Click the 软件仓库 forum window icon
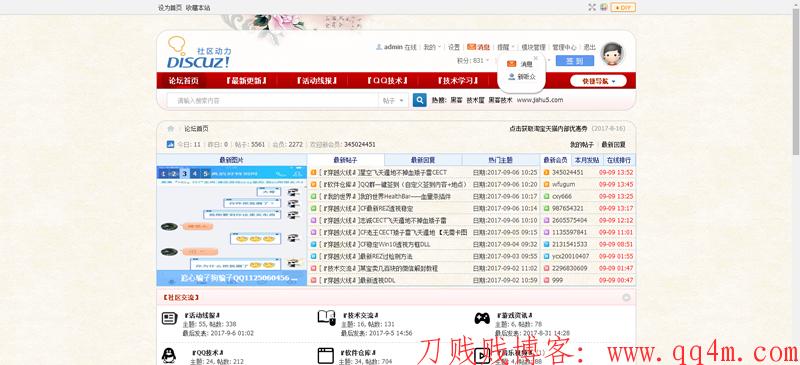Screen dimensions: 800x365 point(326,355)
